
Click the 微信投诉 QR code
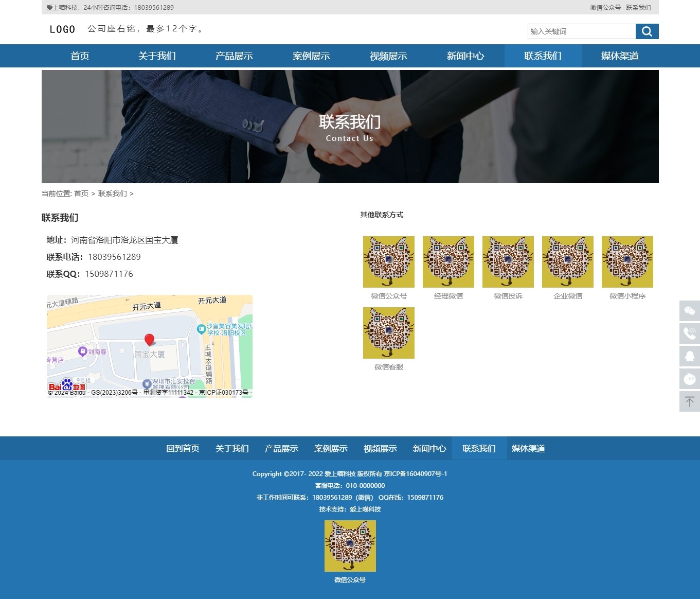(508, 262)
